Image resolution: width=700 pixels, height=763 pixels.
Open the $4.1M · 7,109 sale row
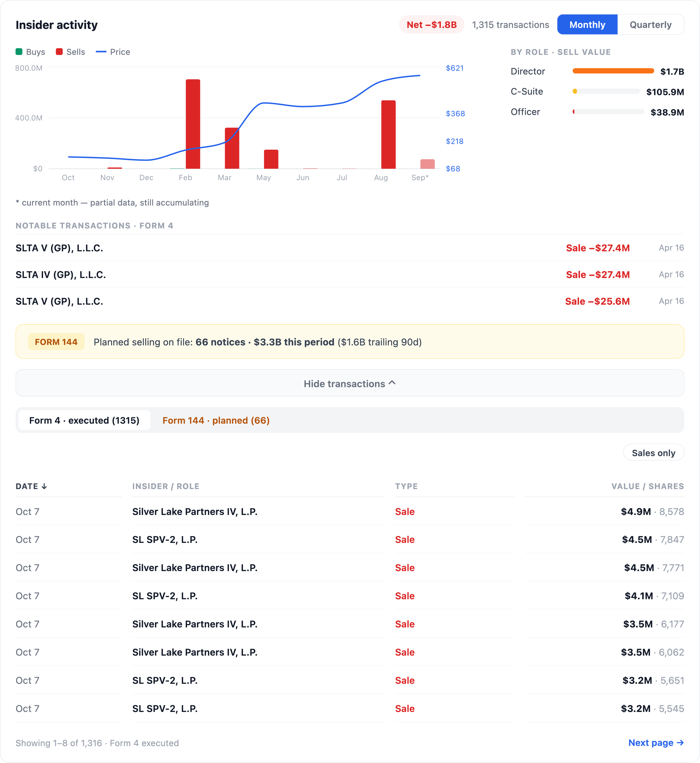(x=350, y=596)
